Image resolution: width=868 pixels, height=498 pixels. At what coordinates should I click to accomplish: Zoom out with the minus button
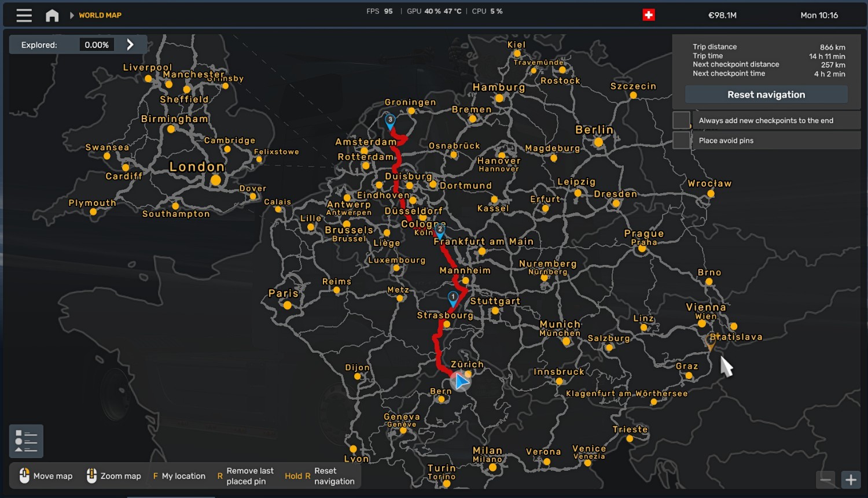point(826,479)
